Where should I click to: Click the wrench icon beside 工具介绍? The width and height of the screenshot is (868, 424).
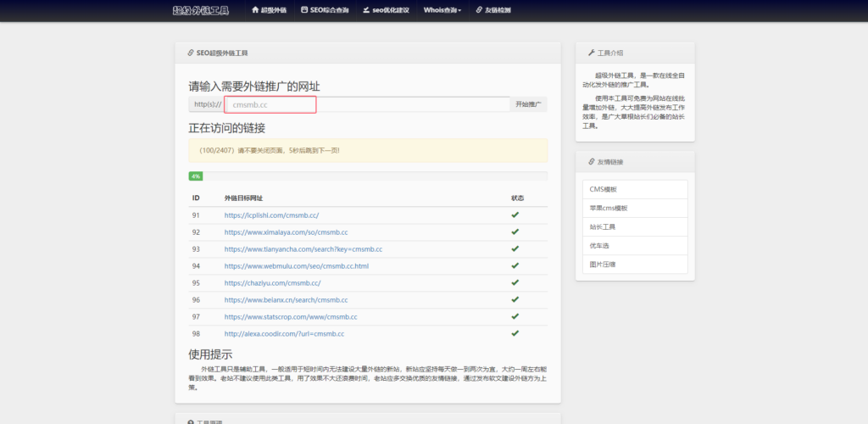coord(592,53)
